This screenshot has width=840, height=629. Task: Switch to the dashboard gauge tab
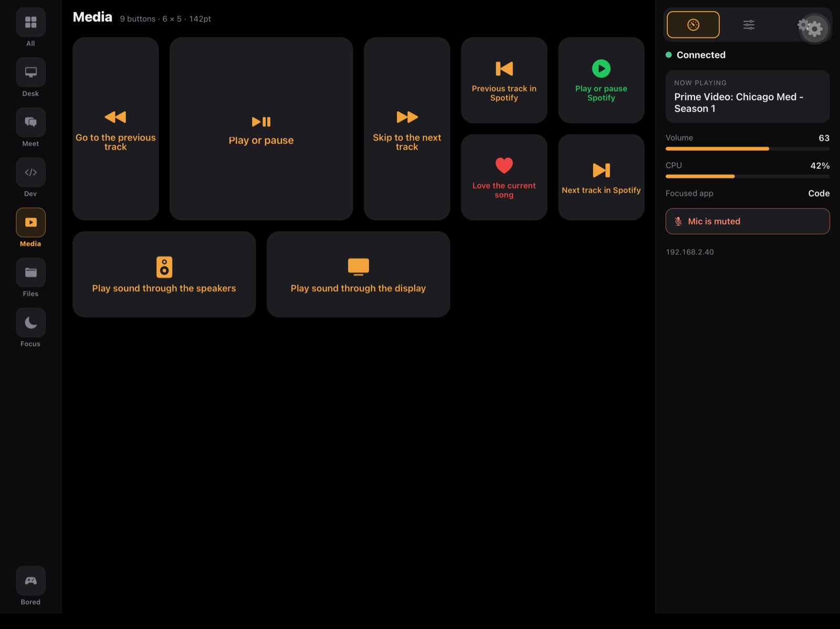tap(693, 25)
